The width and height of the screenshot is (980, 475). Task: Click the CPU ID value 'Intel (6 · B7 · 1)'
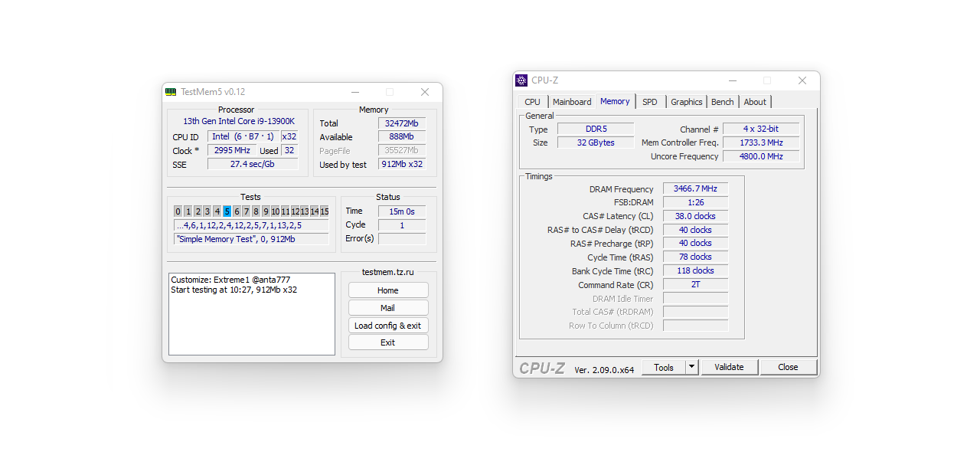point(243,136)
